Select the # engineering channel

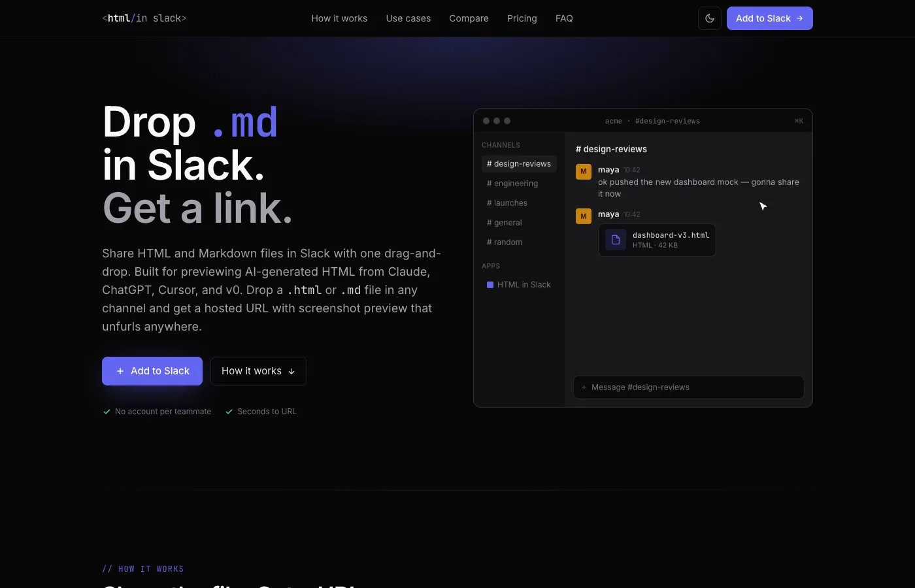tap(519, 184)
